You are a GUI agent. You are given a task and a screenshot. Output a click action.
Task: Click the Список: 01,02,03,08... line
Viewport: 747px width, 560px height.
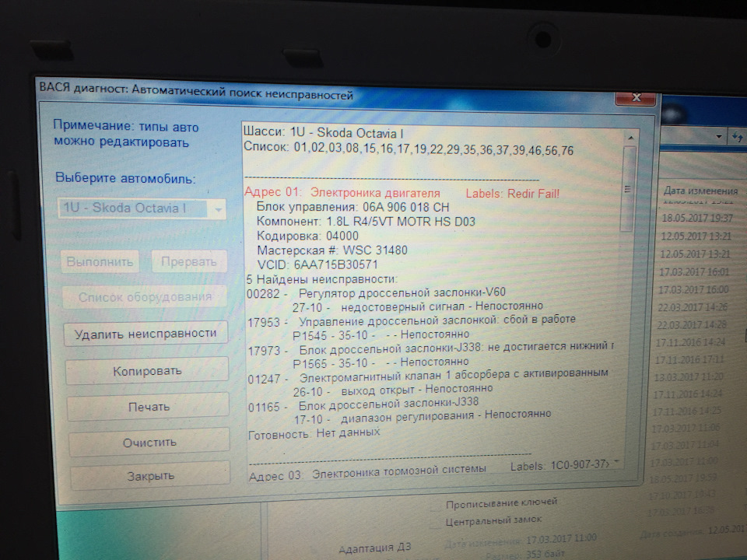[x=409, y=149]
